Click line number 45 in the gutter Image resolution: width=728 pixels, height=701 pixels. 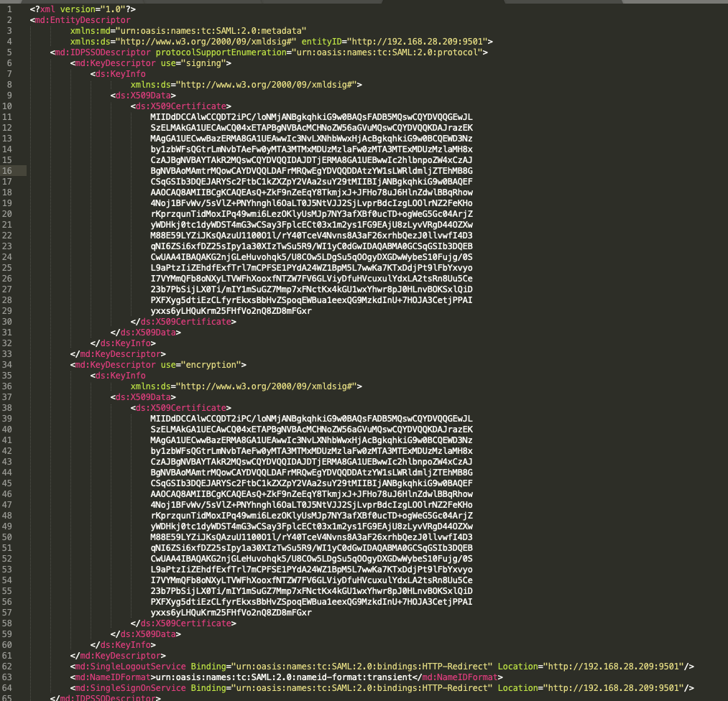click(7, 483)
